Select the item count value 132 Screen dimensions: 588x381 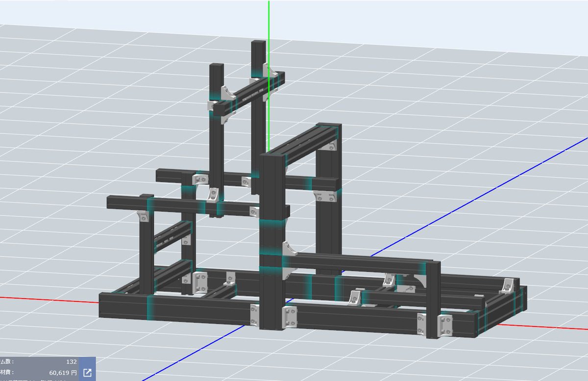pyautogui.click(x=71, y=362)
